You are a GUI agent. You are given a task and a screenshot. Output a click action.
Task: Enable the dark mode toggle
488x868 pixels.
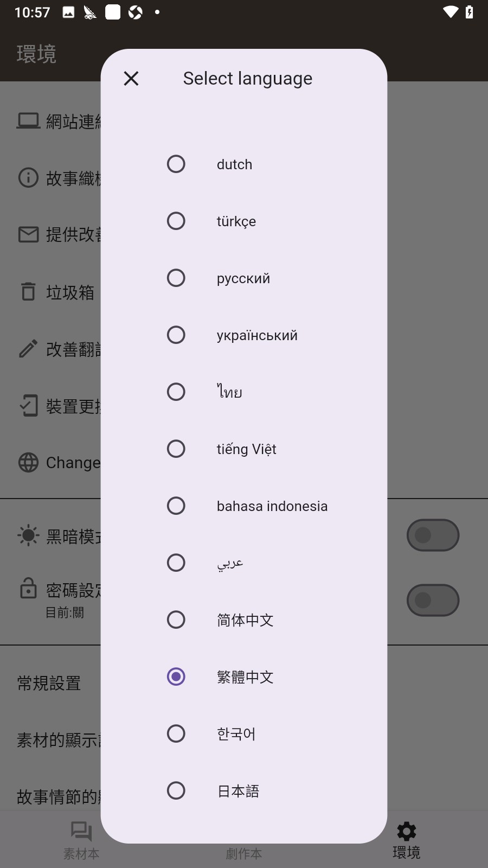tap(433, 535)
